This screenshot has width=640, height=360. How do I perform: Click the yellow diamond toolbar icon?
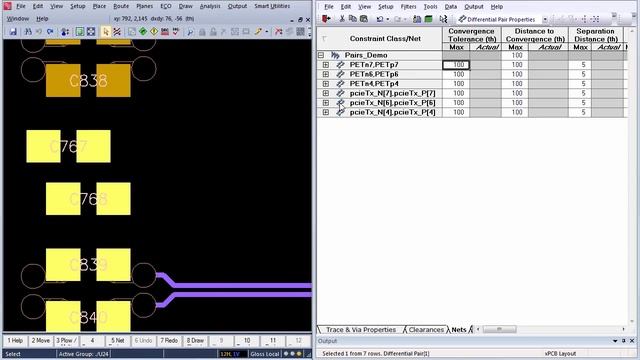pos(154,31)
